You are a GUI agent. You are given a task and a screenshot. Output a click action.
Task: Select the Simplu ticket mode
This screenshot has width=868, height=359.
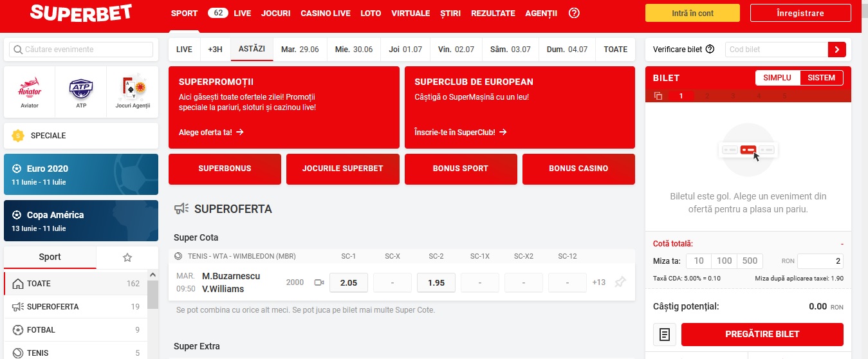coord(777,78)
